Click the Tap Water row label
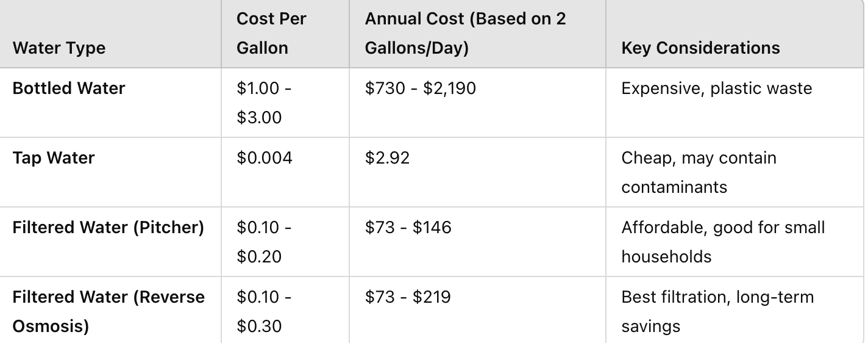Screen dimensions: 868x343 click(54, 158)
